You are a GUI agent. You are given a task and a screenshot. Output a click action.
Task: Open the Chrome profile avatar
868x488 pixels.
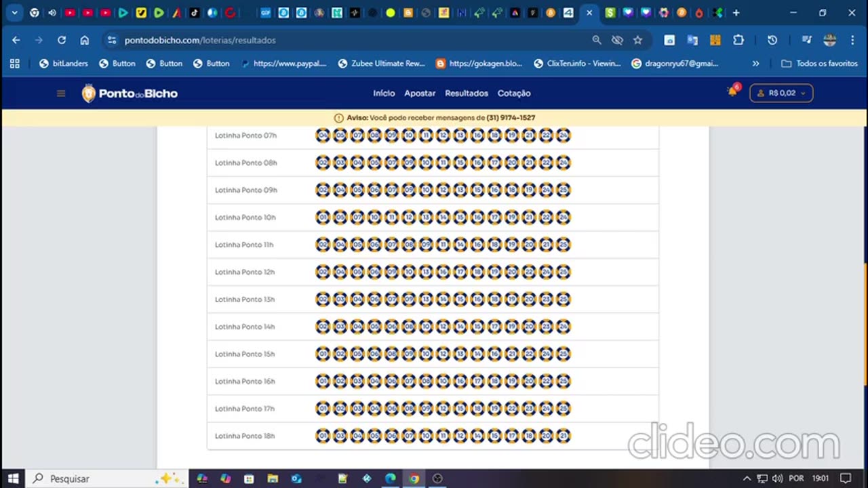pos(830,40)
